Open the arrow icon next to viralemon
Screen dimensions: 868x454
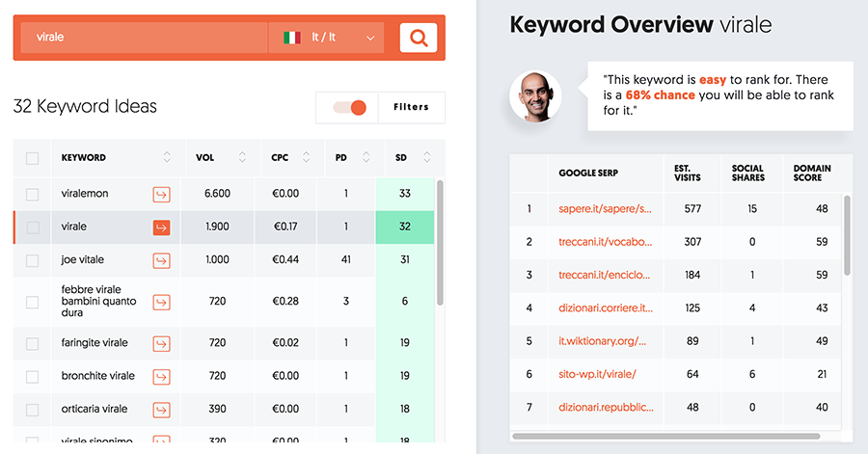coord(161,195)
